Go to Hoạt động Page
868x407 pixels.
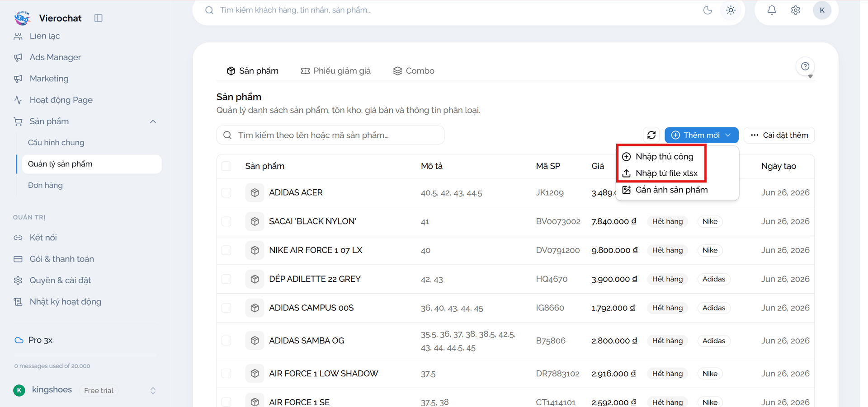(61, 100)
